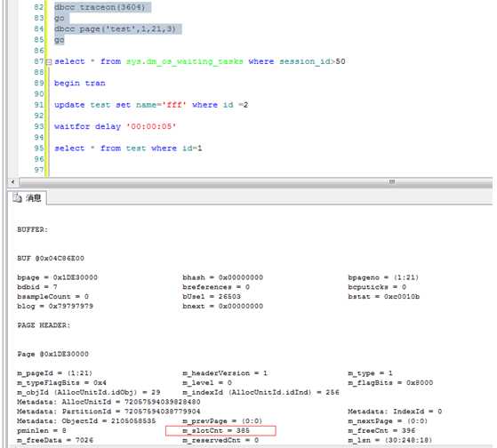The width and height of the screenshot is (497, 448).
Task: Click 'waitfor delay' on line 93
Action: 87,127
